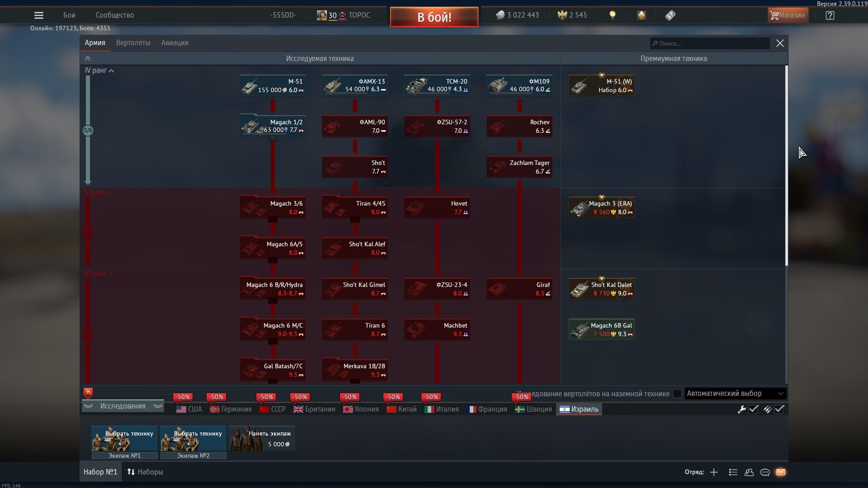Select the Италия nation tab
The image size is (868, 488).
(442, 409)
